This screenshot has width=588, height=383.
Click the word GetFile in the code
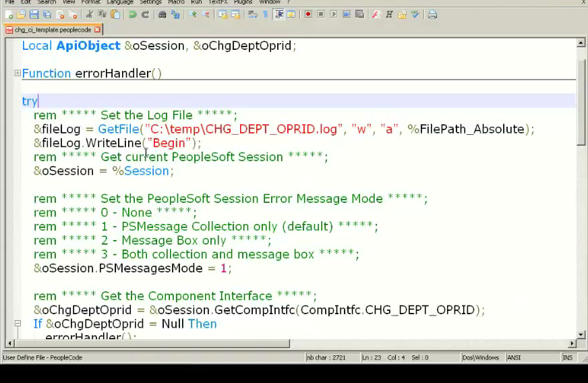point(119,129)
